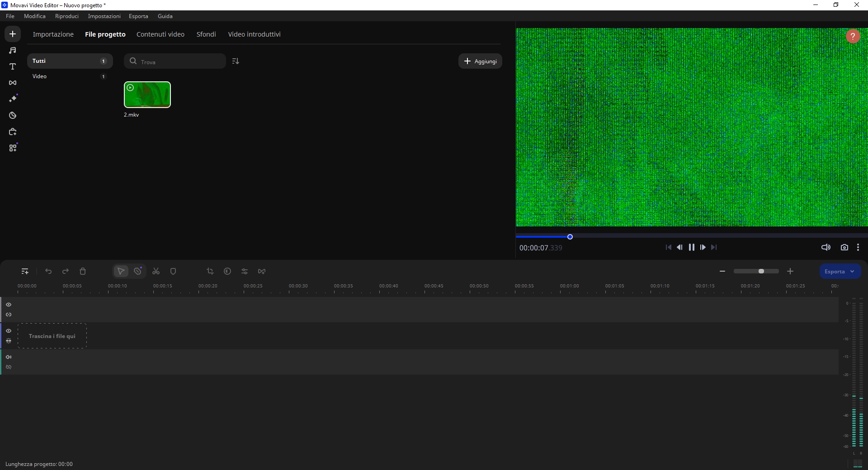
Task: Toggle visibility of the top overlay track
Action: tap(9, 305)
